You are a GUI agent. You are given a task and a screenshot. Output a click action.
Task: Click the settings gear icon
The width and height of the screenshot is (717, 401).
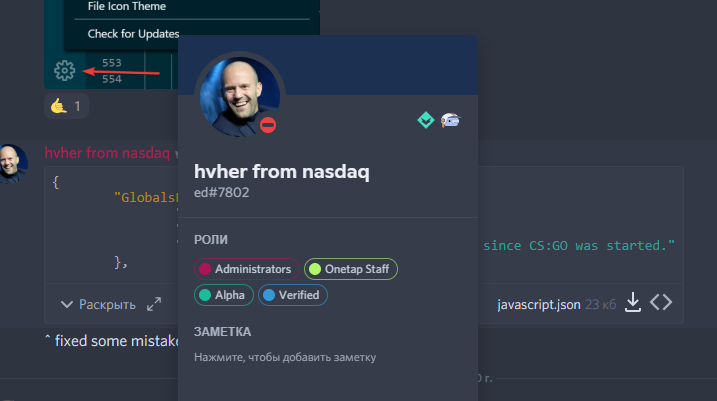coord(64,71)
